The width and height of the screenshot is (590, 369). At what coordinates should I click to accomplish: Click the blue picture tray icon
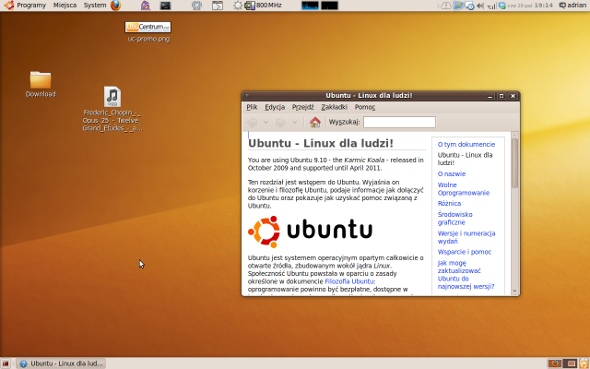pos(458,6)
